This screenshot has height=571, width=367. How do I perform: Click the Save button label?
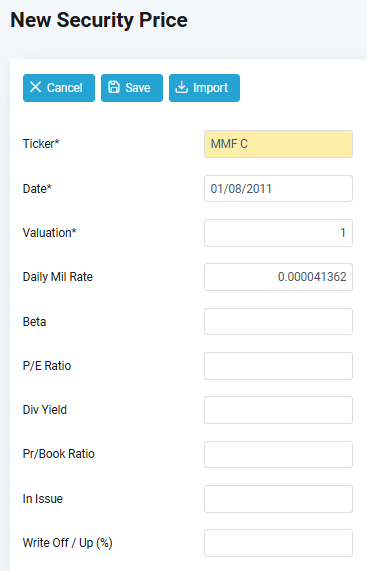point(138,88)
